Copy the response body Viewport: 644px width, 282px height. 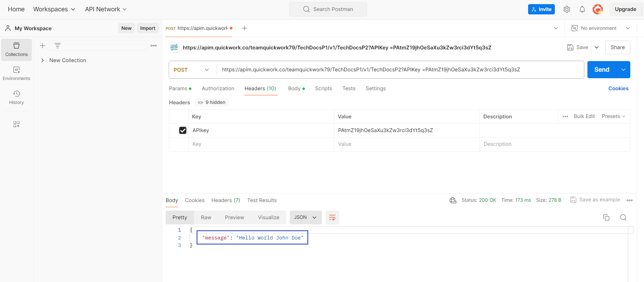(606, 218)
